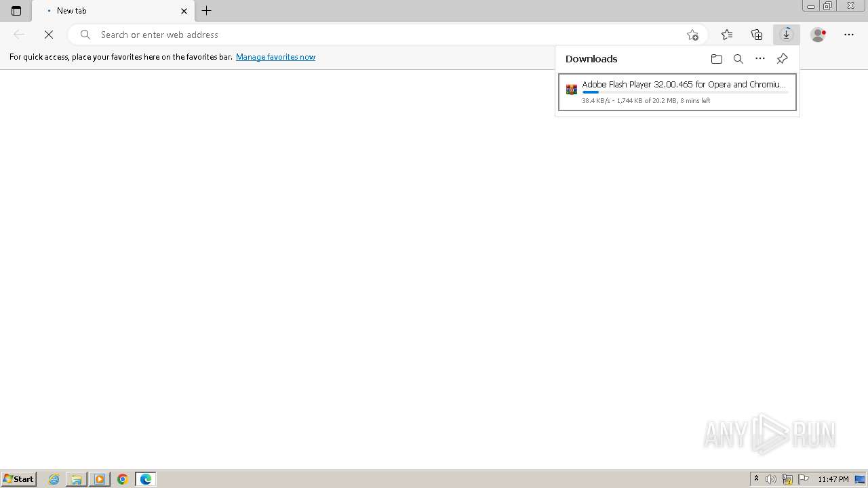The height and width of the screenshot is (488, 868).
Task: Click the back navigation arrow
Action: coord(19,35)
